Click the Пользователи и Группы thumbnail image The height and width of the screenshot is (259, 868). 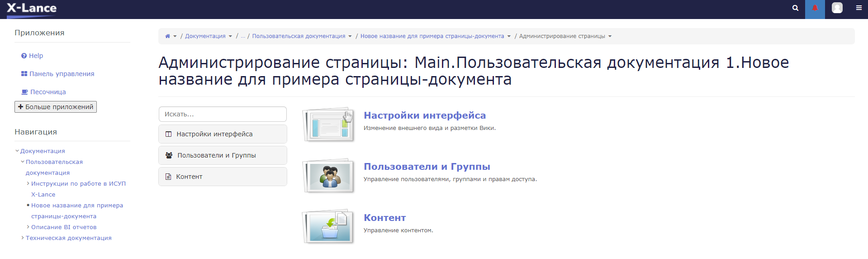[x=329, y=176]
